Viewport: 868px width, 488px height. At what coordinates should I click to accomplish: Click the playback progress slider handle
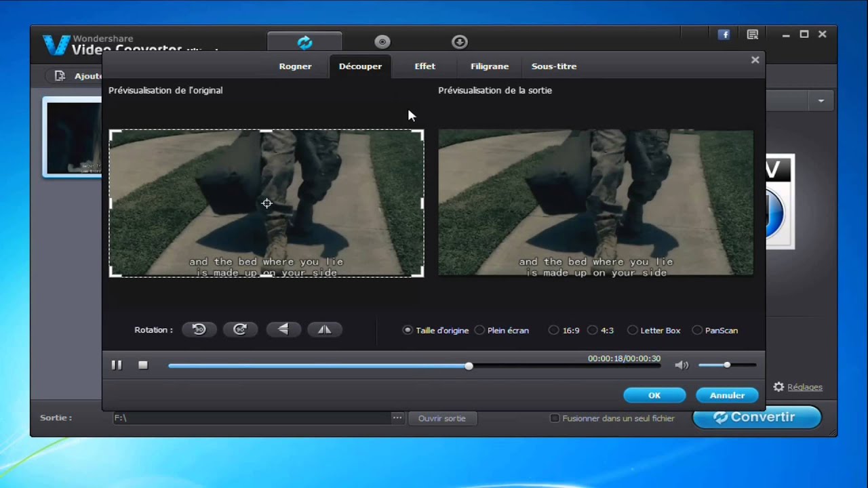tap(469, 366)
